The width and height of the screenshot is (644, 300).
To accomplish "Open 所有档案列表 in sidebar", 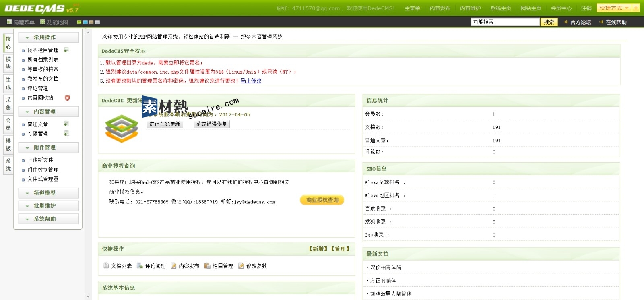I will tap(43, 60).
